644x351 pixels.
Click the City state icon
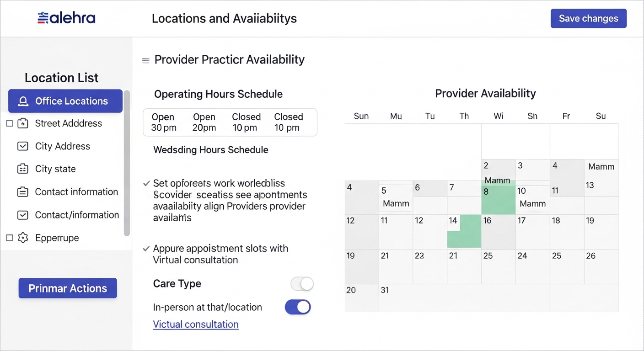click(23, 169)
